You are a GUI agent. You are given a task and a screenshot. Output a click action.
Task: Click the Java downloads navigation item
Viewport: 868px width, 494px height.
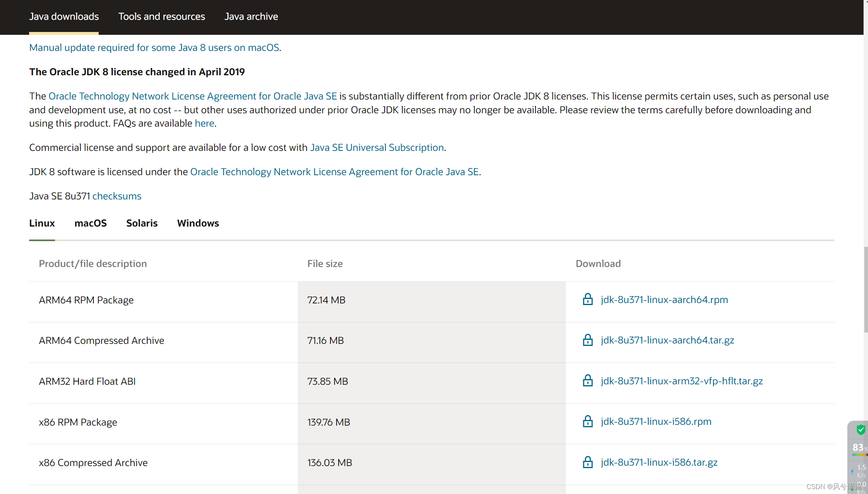pos(64,17)
